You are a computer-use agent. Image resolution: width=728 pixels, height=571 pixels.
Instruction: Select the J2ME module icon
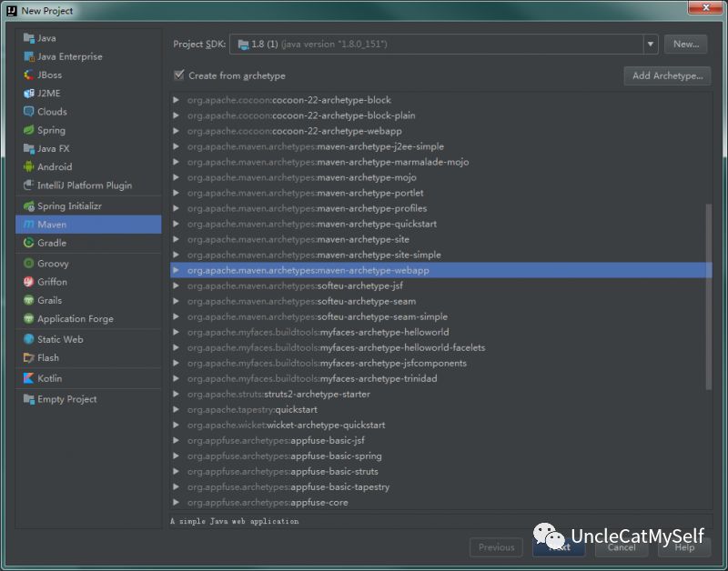click(x=29, y=94)
